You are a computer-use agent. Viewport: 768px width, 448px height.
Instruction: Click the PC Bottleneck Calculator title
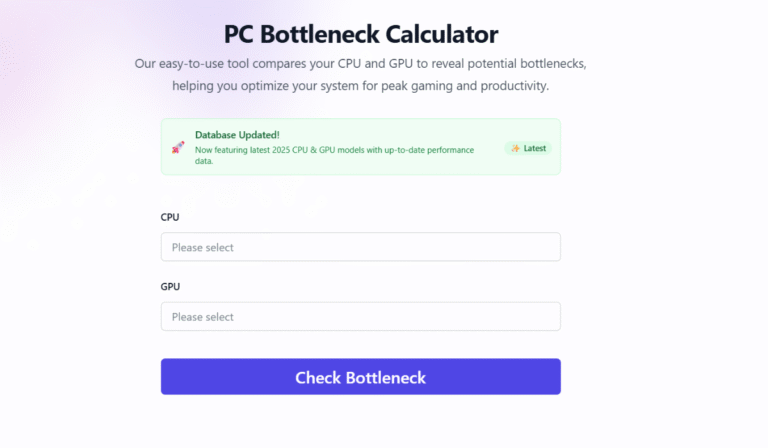(361, 37)
